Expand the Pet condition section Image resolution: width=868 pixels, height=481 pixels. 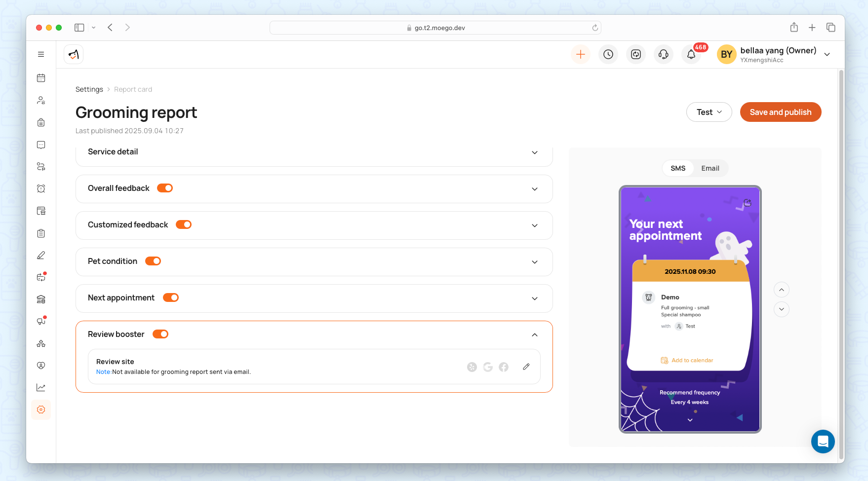(x=535, y=262)
